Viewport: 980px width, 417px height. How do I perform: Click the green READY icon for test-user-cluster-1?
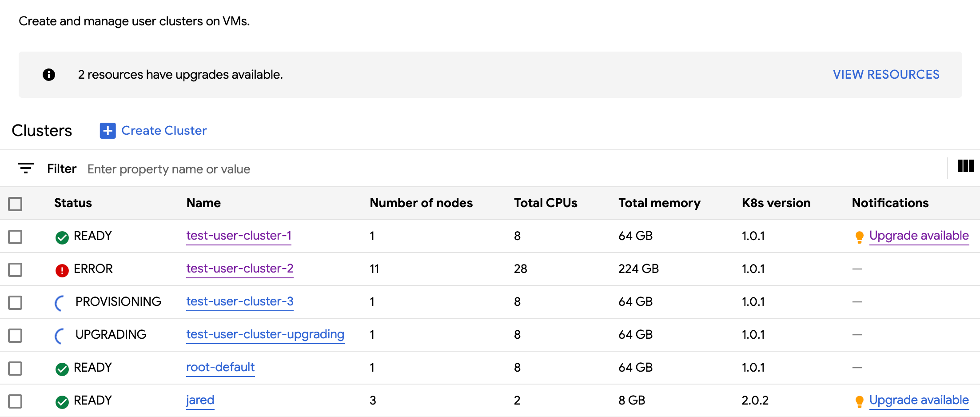[x=62, y=237]
